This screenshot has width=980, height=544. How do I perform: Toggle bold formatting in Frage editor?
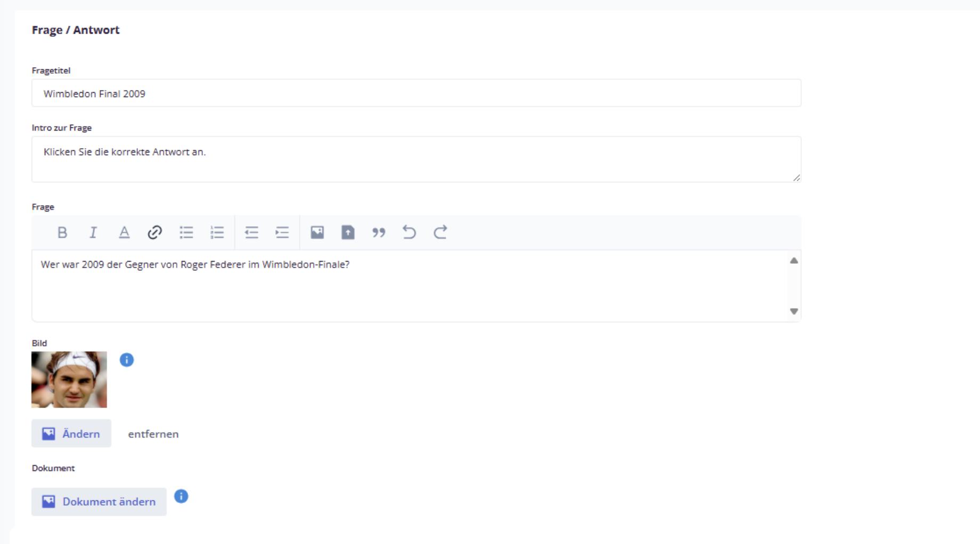point(62,232)
